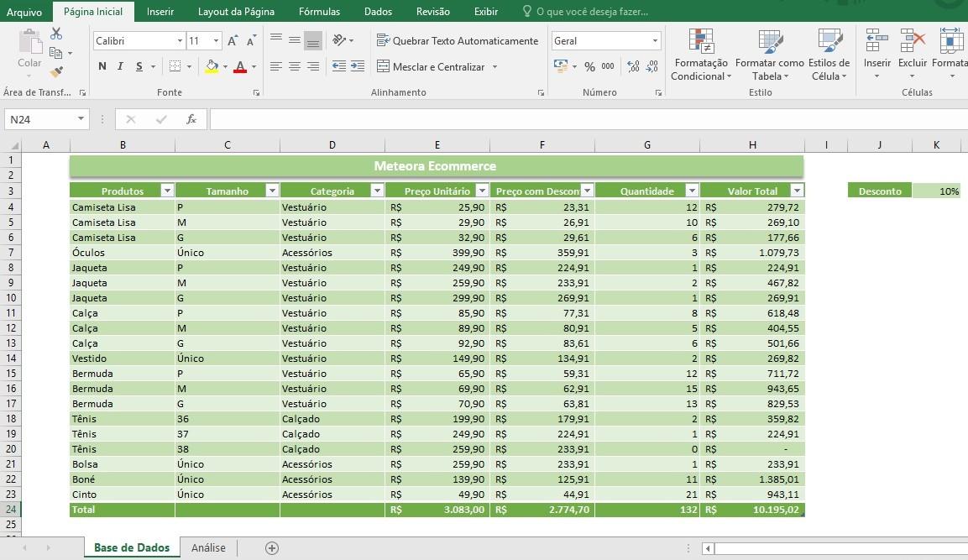Click the Cut scissors icon
The height and width of the screenshot is (560, 968).
56,34
